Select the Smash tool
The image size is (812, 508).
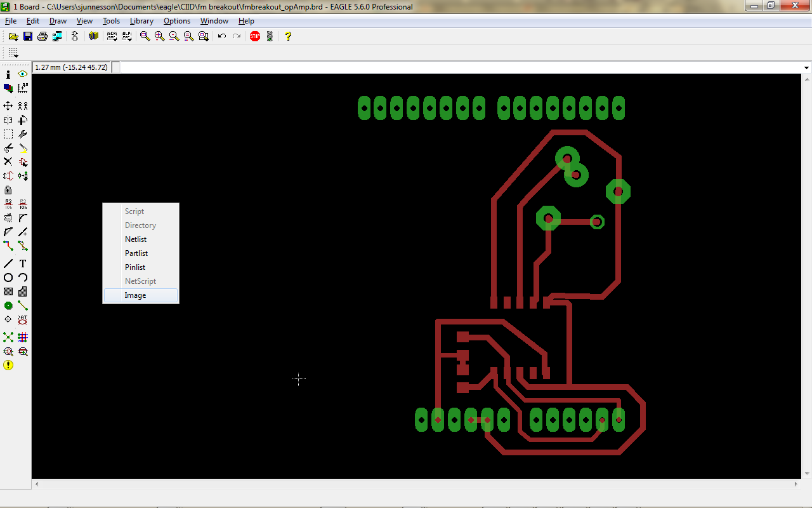(x=8, y=218)
